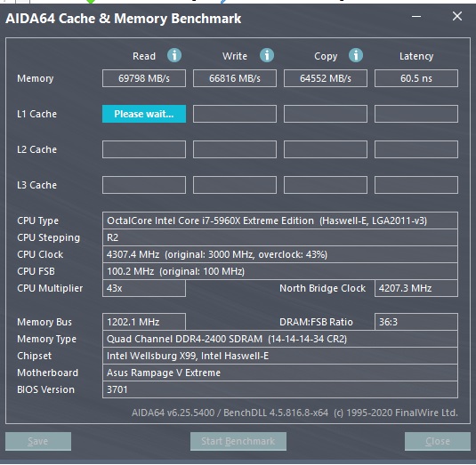Click the empty L2 Cache Write cell
The height and width of the screenshot is (465, 476).
(x=235, y=149)
